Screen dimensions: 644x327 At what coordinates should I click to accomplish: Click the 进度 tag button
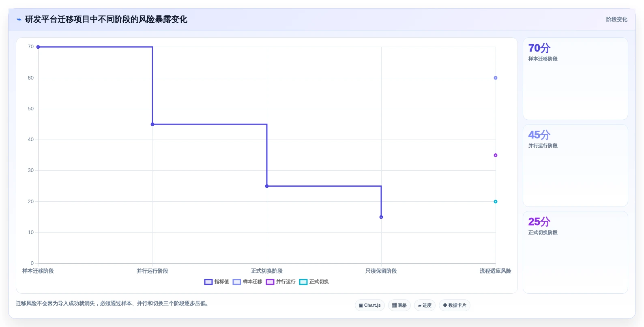pos(425,305)
